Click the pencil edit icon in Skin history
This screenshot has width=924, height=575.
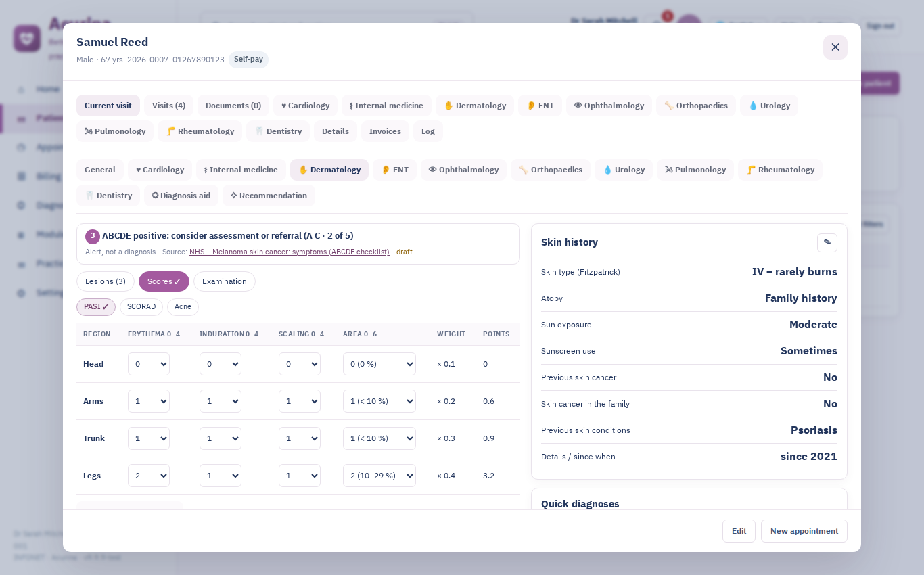pyautogui.click(x=827, y=242)
